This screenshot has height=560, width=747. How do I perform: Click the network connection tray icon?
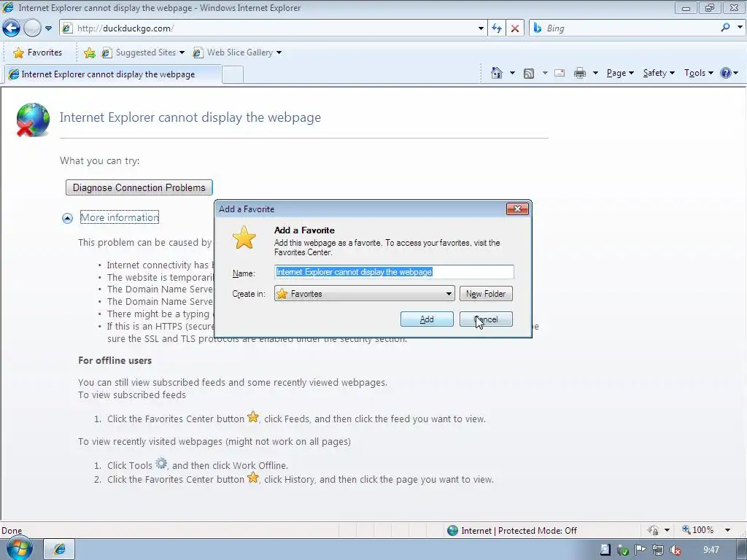[658, 550]
